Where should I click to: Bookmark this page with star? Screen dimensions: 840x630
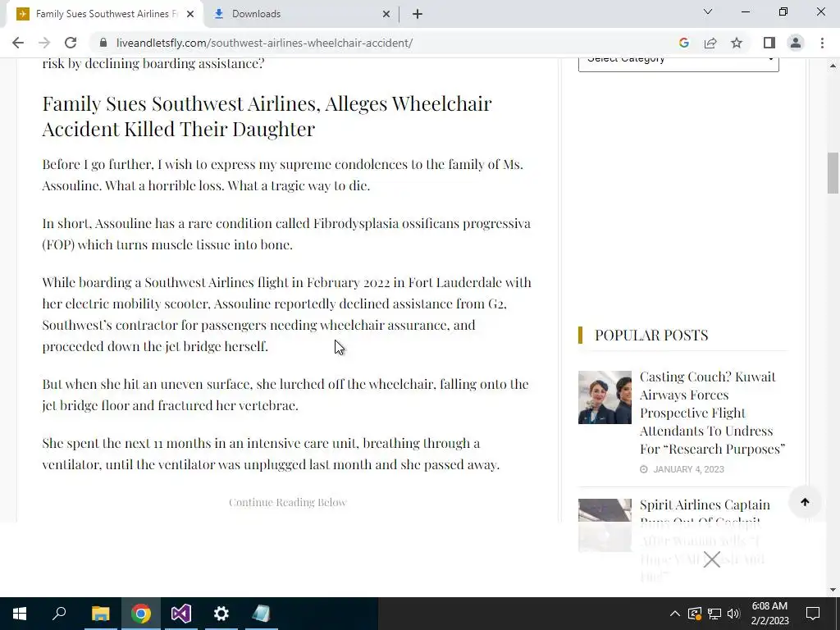737,43
